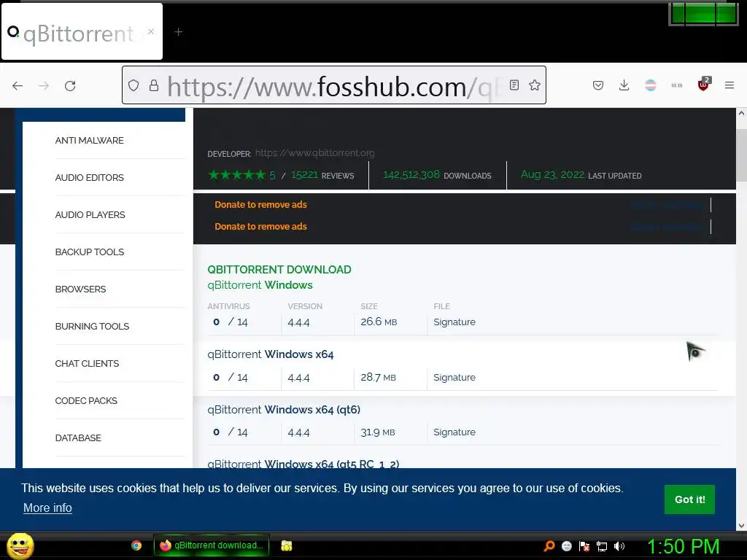Bookmark this page with the star
Image resolution: width=747 pixels, height=560 pixels.
(535, 85)
